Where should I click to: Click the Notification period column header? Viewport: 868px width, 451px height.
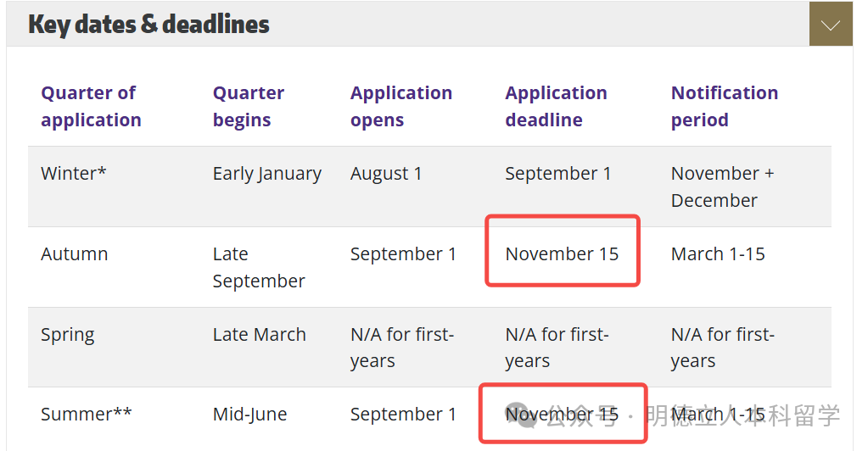(x=724, y=106)
